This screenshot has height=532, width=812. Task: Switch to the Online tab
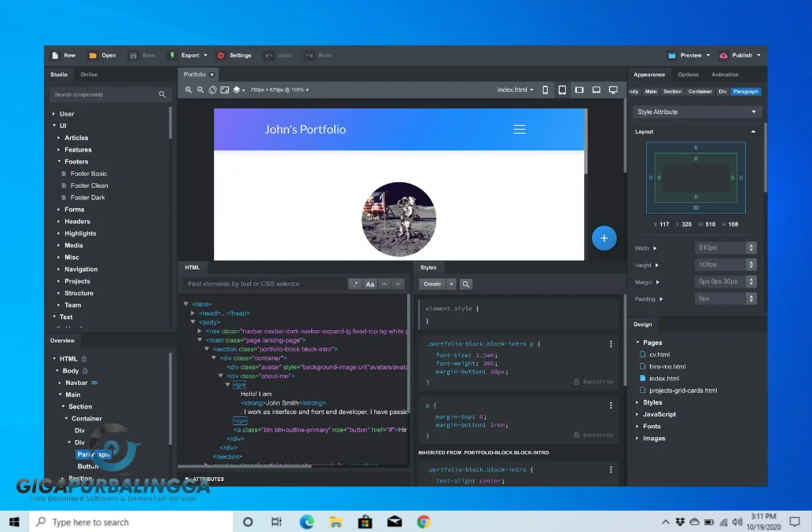89,75
